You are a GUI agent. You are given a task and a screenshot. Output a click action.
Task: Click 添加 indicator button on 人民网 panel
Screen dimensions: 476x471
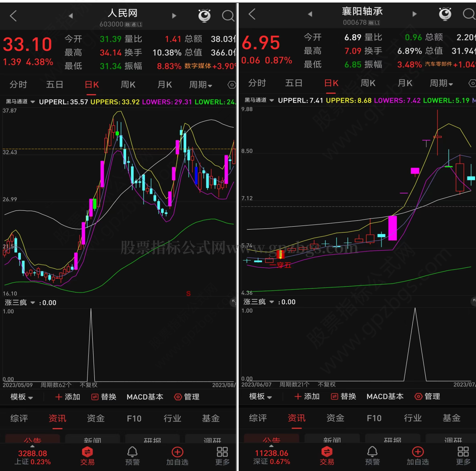68,397
